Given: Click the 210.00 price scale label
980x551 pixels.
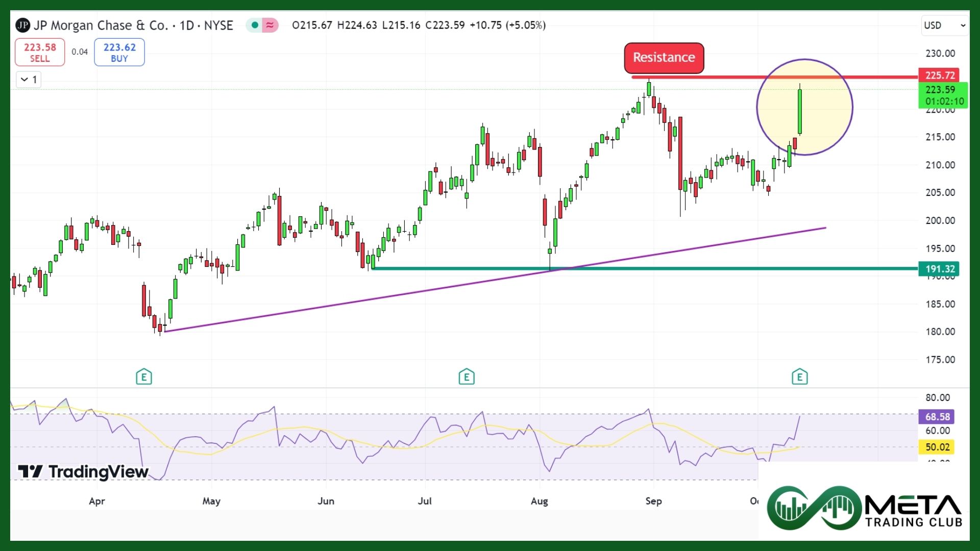Looking at the screenshot, I should pyautogui.click(x=940, y=165).
